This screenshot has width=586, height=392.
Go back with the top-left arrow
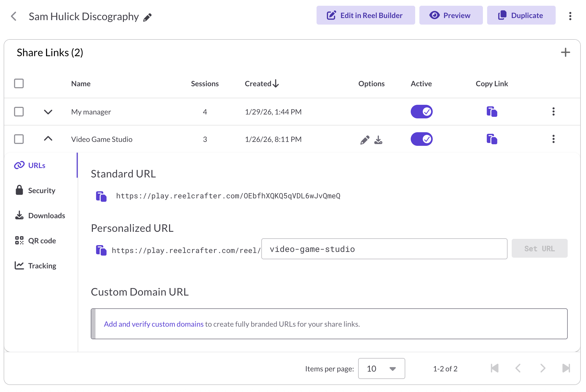[x=14, y=16]
